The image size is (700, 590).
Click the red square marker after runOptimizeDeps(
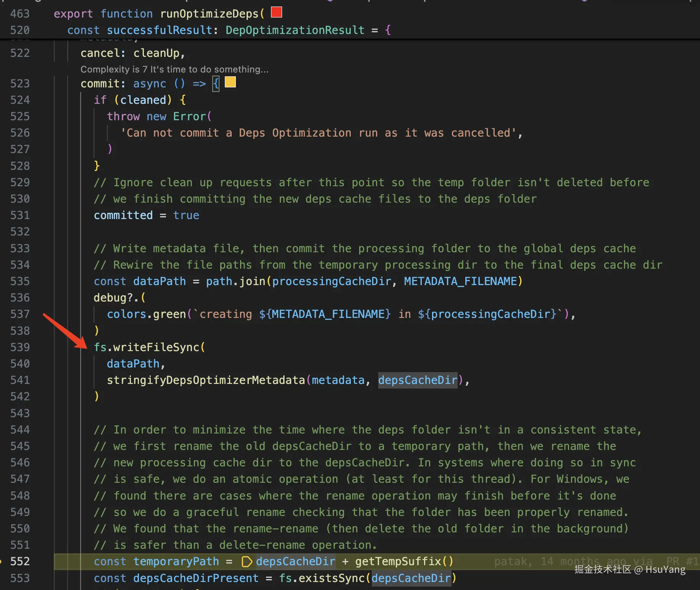(x=276, y=12)
